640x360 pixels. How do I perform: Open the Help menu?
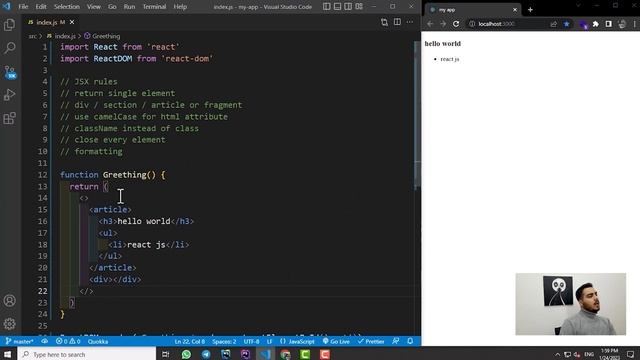tap(180, 7)
